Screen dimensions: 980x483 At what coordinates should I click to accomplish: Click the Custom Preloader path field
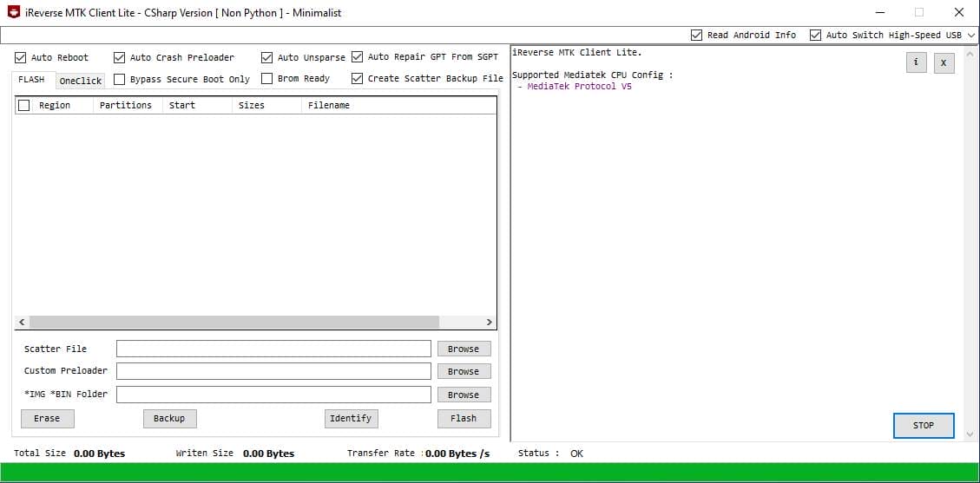point(273,371)
